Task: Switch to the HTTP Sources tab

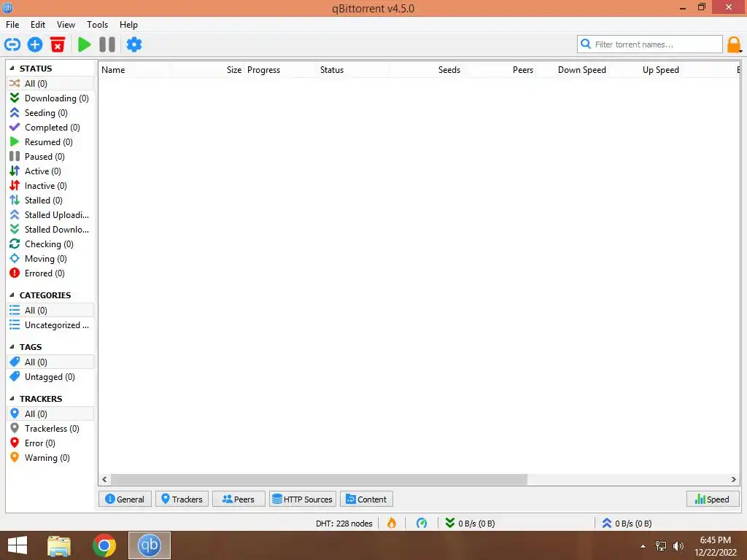Action: pyautogui.click(x=303, y=499)
